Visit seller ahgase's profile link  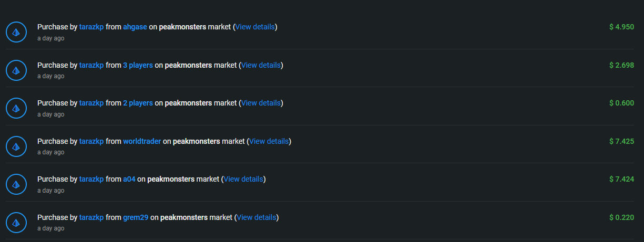pos(135,27)
